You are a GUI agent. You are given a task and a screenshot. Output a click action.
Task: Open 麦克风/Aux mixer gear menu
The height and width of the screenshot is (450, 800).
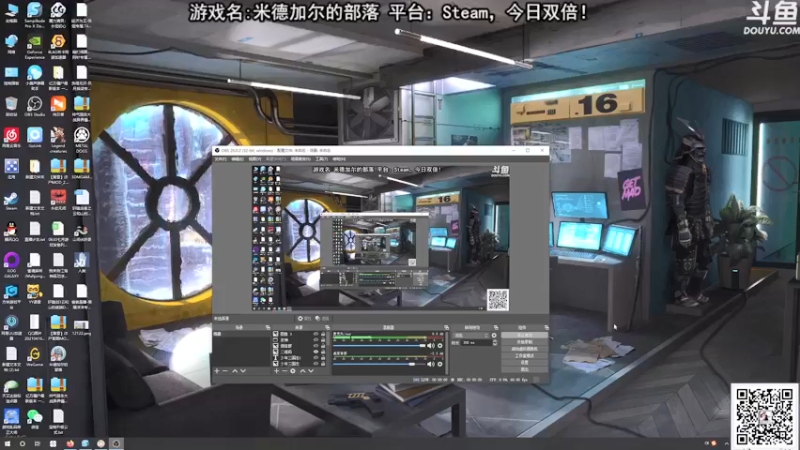pyautogui.click(x=440, y=345)
